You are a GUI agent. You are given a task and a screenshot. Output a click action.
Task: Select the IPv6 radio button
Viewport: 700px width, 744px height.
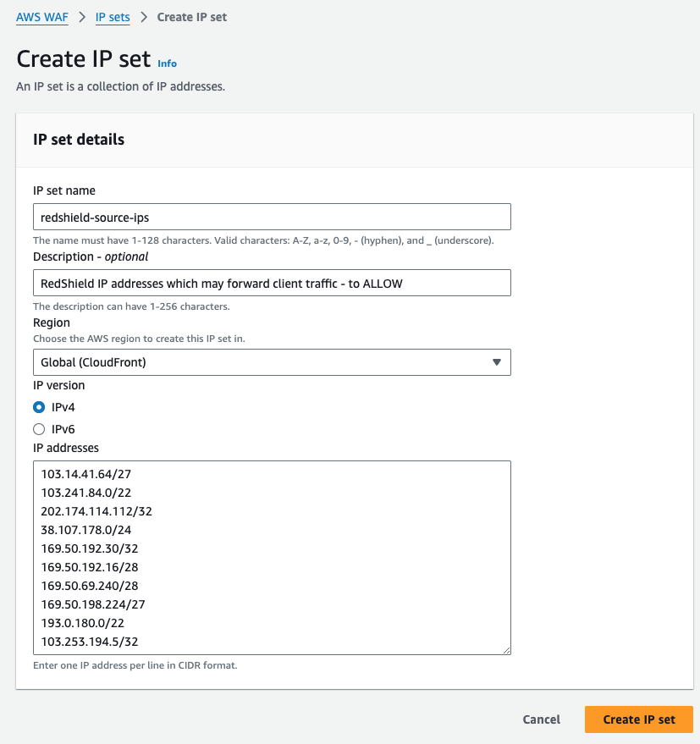coord(39,429)
